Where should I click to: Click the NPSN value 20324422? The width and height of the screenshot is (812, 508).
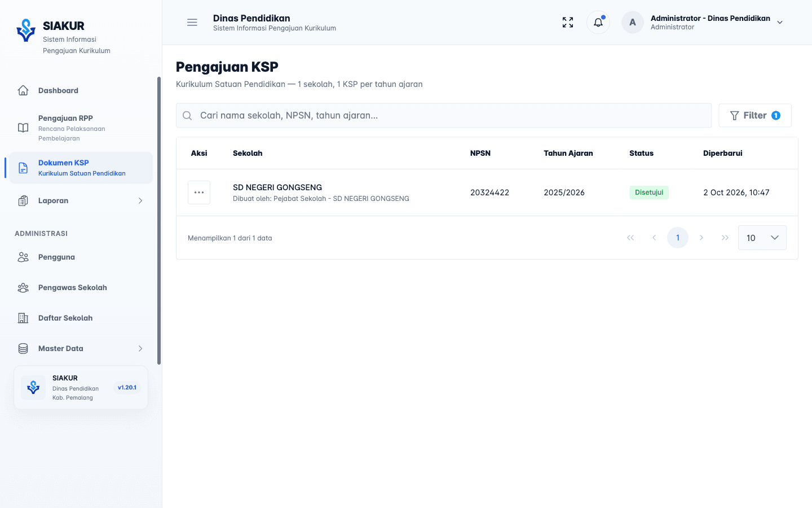[489, 192]
